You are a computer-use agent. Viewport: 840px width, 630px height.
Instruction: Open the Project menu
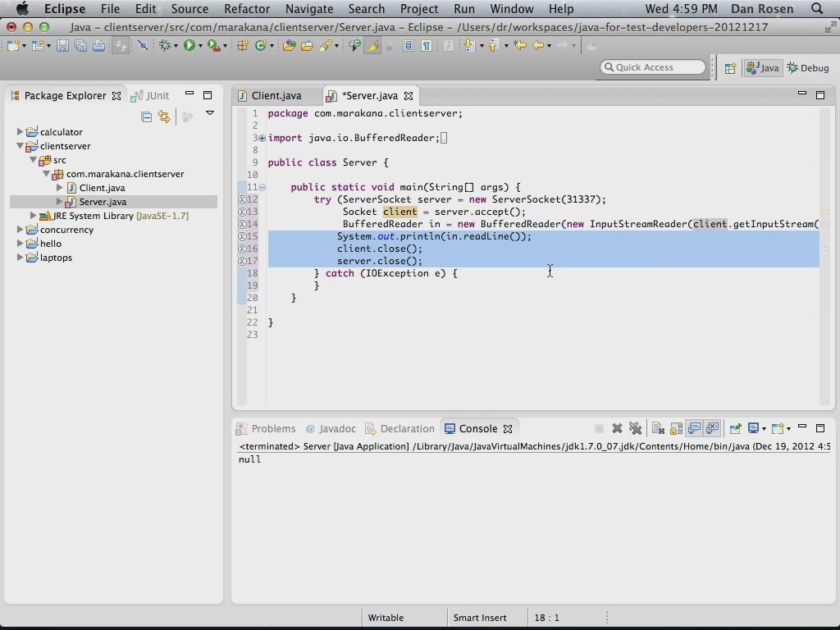(419, 8)
